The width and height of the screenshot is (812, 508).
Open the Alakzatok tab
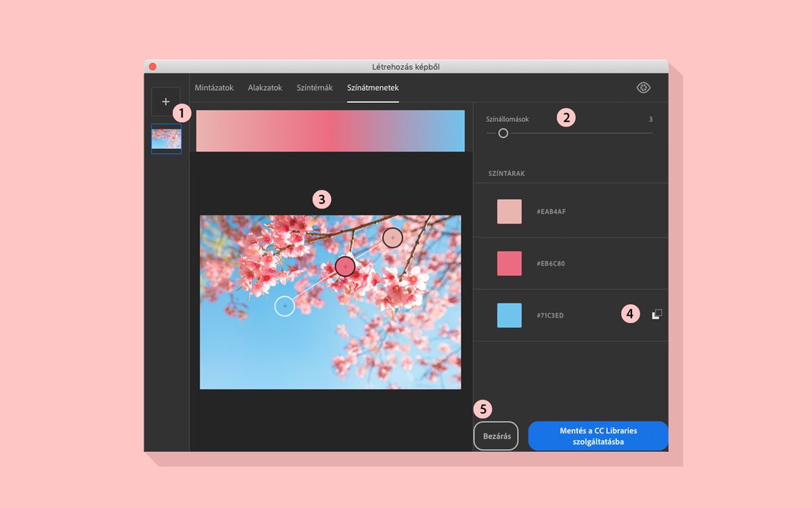pos(265,87)
